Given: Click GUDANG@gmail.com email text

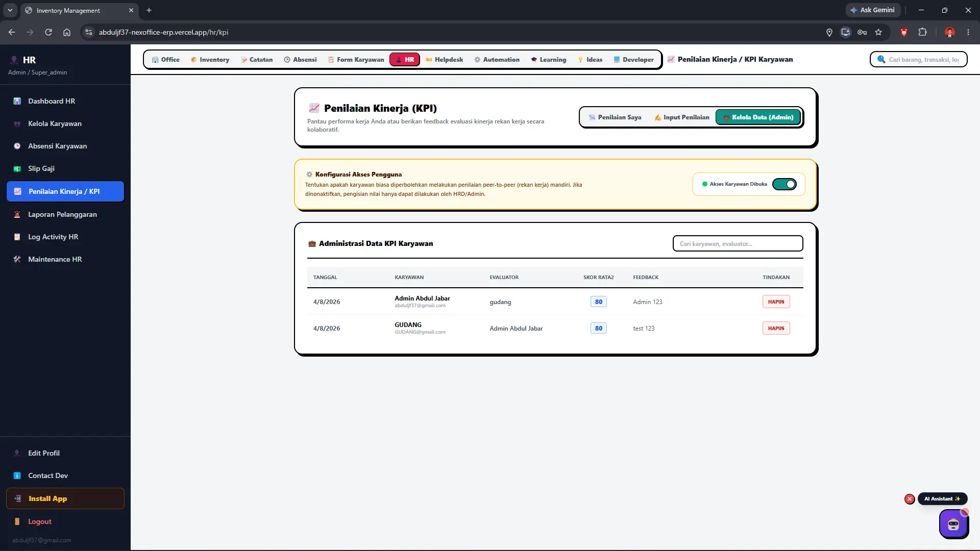Looking at the screenshot, I should 420,332.
